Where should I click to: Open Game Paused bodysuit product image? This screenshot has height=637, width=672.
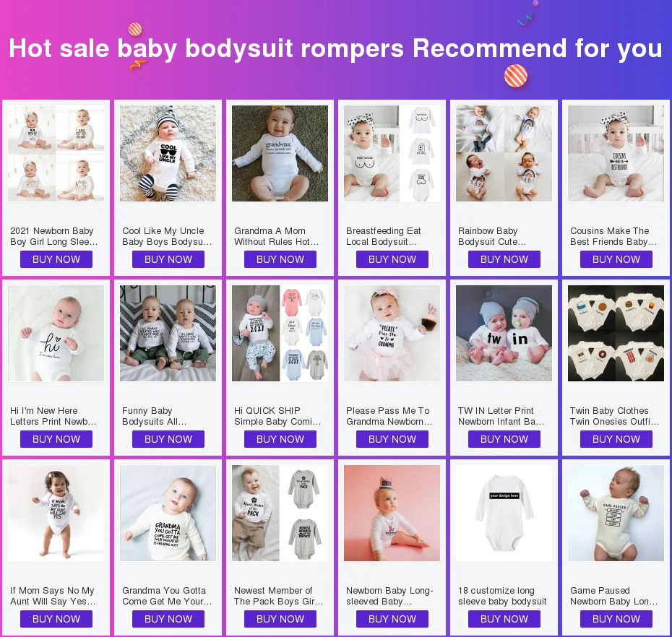[x=616, y=513]
